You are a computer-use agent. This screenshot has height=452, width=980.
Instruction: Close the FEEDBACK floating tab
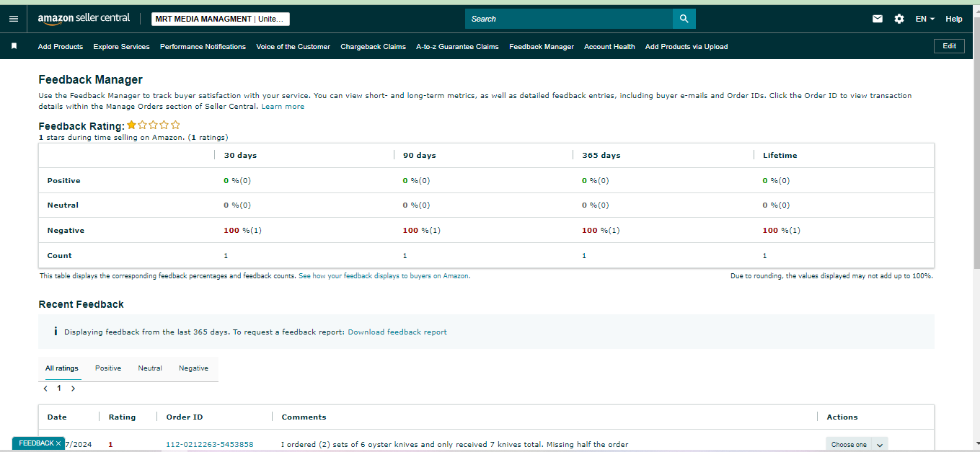click(x=58, y=443)
